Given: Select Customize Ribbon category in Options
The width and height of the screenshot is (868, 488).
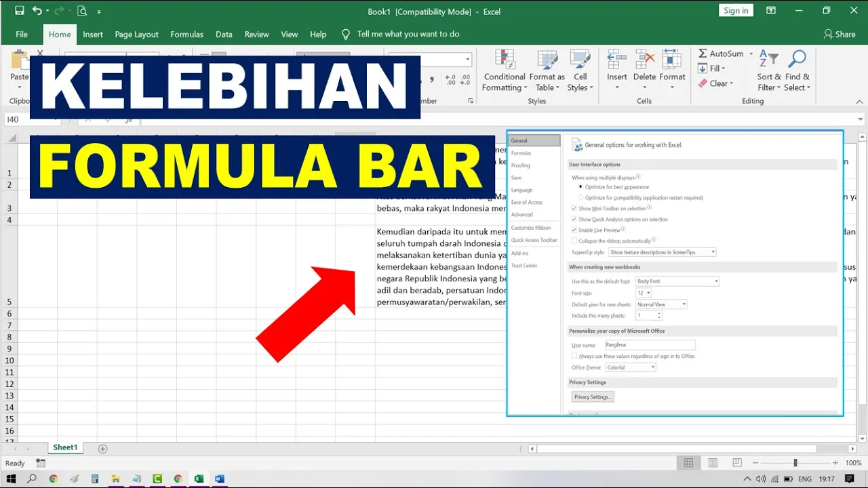Looking at the screenshot, I should 530,228.
